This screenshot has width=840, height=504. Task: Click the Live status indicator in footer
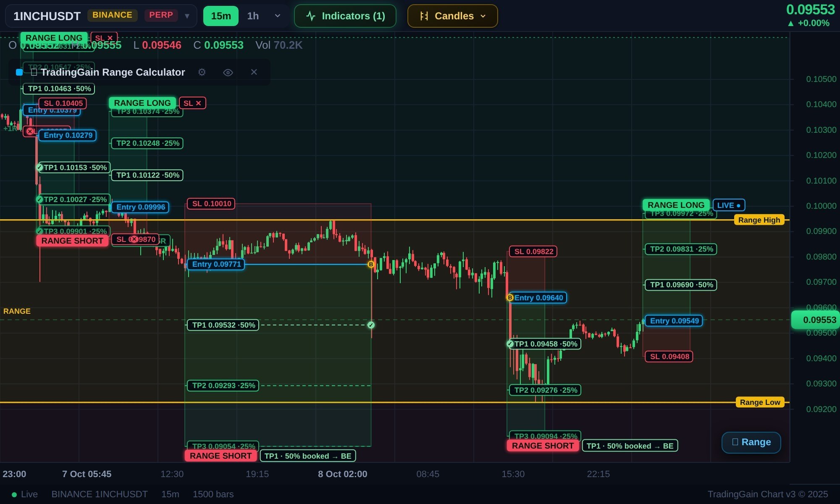pyautogui.click(x=24, y=494)
